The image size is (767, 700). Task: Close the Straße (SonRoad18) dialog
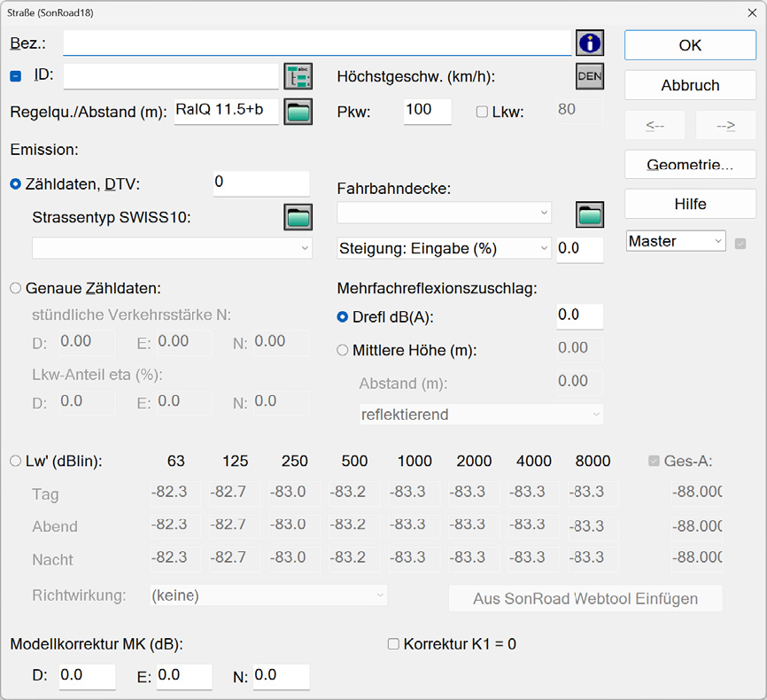[752, 12]
